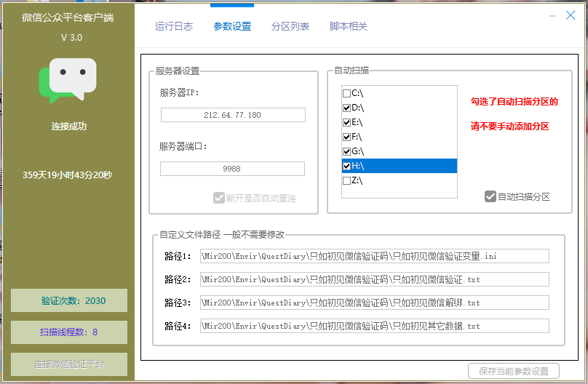Click the 服务器端口: label

point(183,146)
